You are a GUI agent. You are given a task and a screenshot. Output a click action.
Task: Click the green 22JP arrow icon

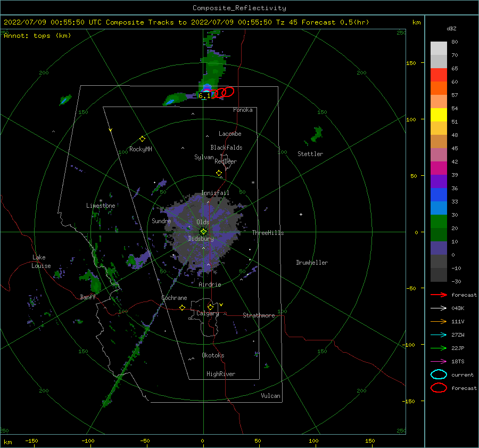tap(439, 348)
